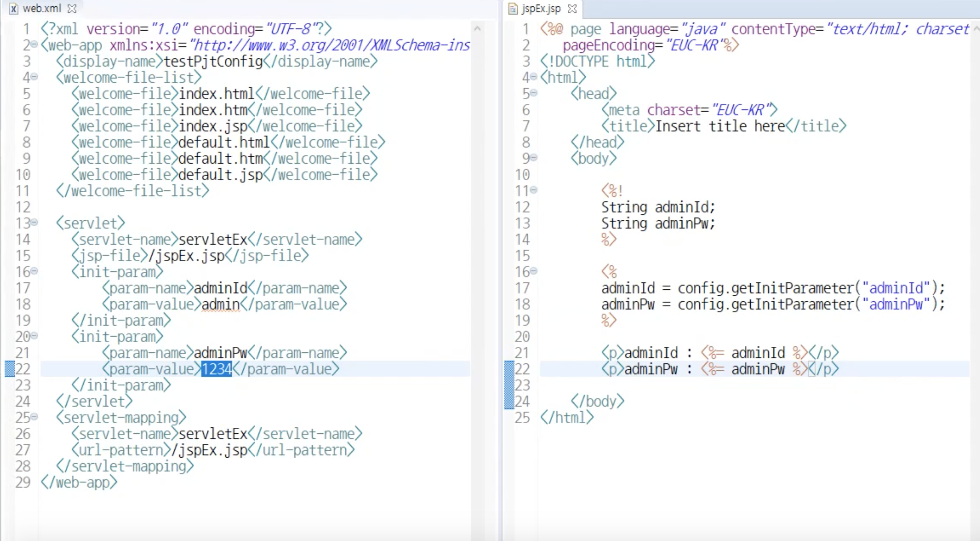This screenshot has height=541, width=980.
Task: Collapse servlet-mapping fold at line 25
Action: 35,417
